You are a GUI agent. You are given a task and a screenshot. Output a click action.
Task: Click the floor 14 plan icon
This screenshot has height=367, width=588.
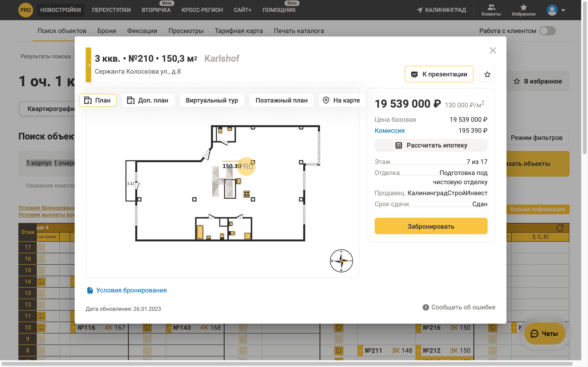point(41,282)
